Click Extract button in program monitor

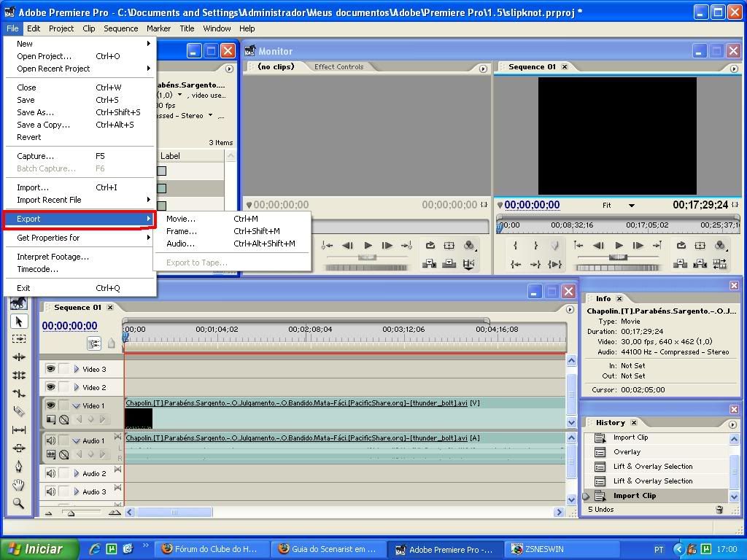700,263
